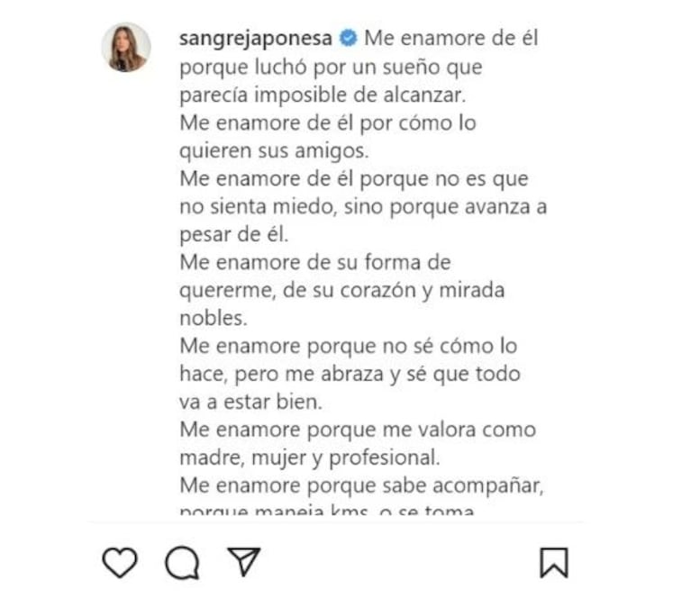Image resolution: width=691 pixels, height=616 pixels.
Task: Like the post with the heart icon
Action: [x=120, y=562]
